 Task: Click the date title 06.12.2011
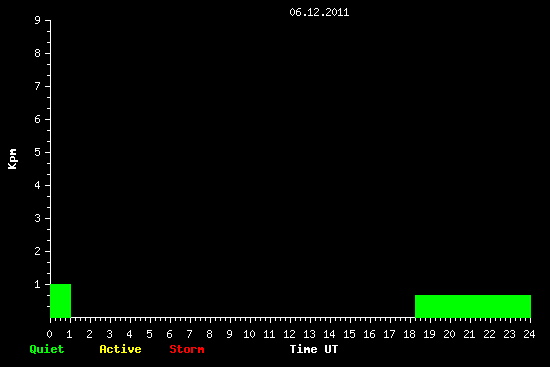(x=319, y=13)
